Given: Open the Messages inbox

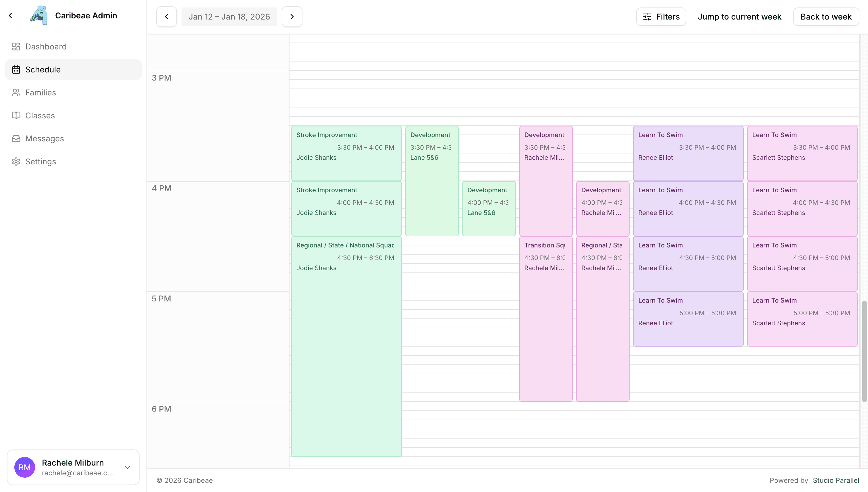Looking at the screenshot, I should coord(45,138).
